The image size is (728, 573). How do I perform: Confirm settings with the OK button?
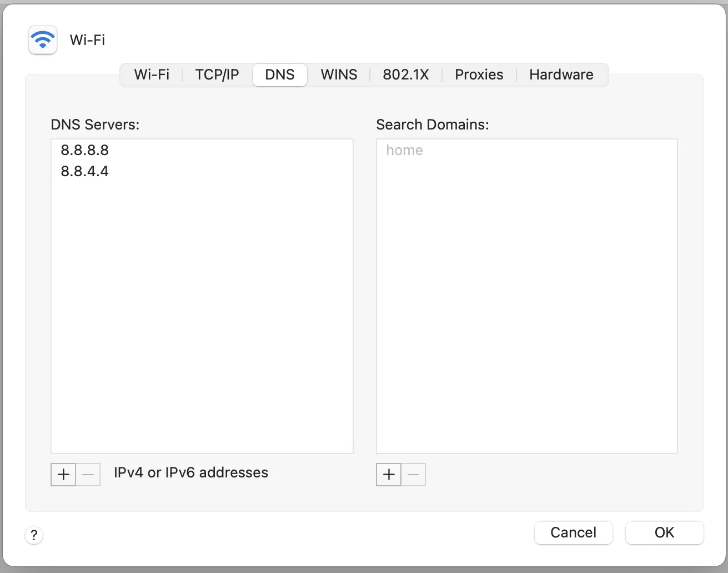[x=664, y=532]
